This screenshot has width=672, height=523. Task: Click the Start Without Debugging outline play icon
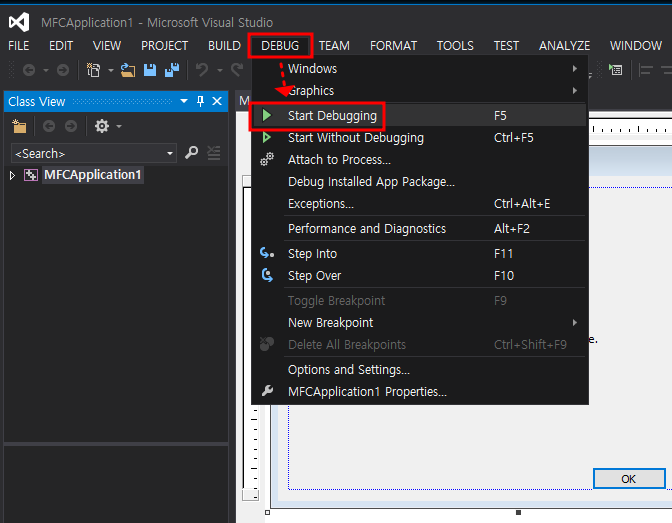click(x=267, y=137)
